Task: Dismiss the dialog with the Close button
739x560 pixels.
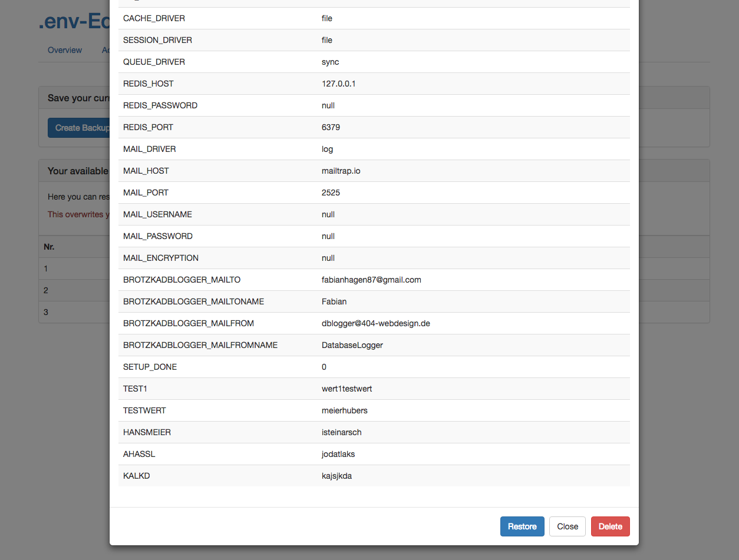Action: pyautogui.click(x=567, y=526)
